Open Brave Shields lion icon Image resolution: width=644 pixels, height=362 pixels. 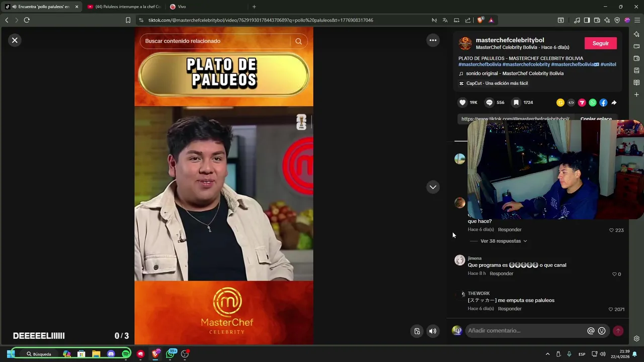click(x=480, y=20)
